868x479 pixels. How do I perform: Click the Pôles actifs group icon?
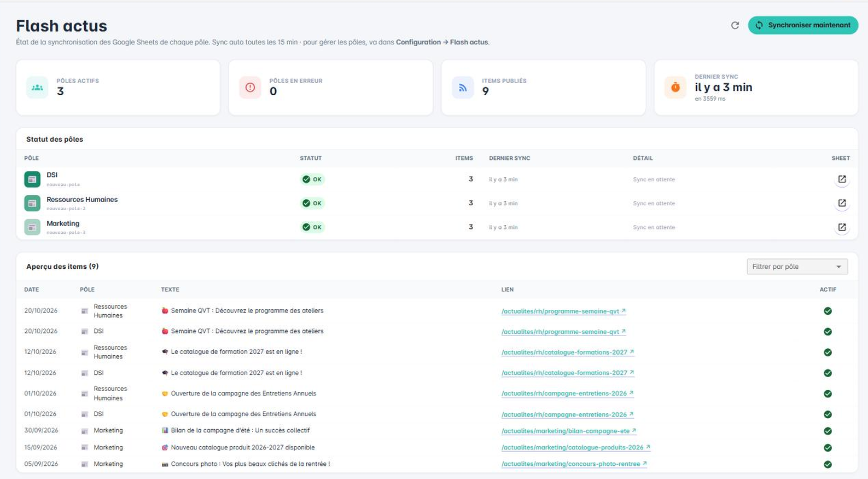[37, 88]
